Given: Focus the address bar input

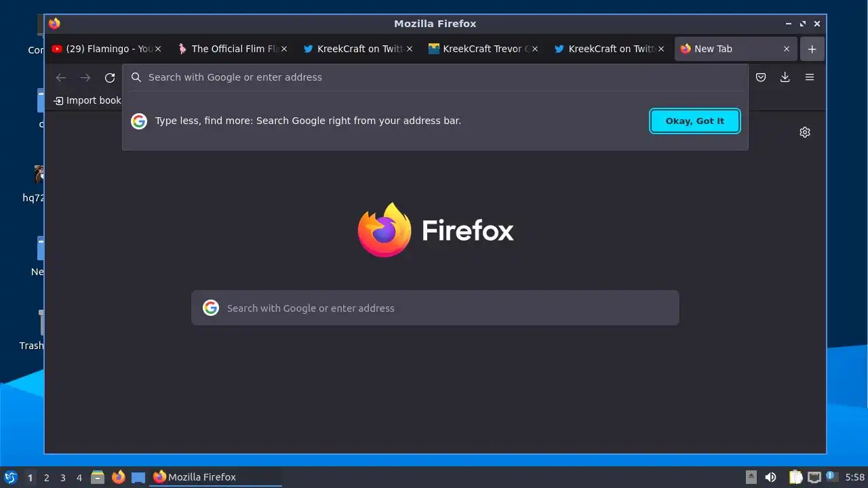Looking at the screenshot, I should pos(434,77).
